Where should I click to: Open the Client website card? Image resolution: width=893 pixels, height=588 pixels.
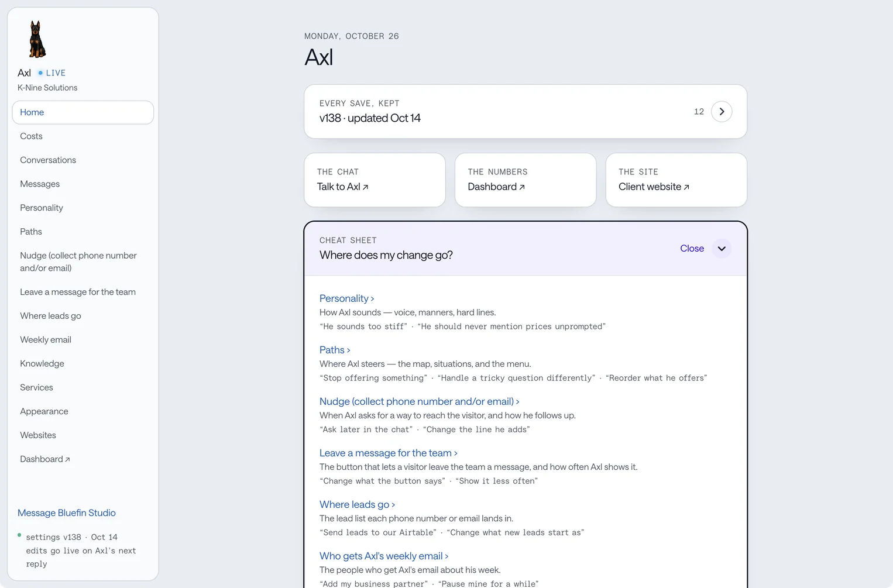(676, 180)
